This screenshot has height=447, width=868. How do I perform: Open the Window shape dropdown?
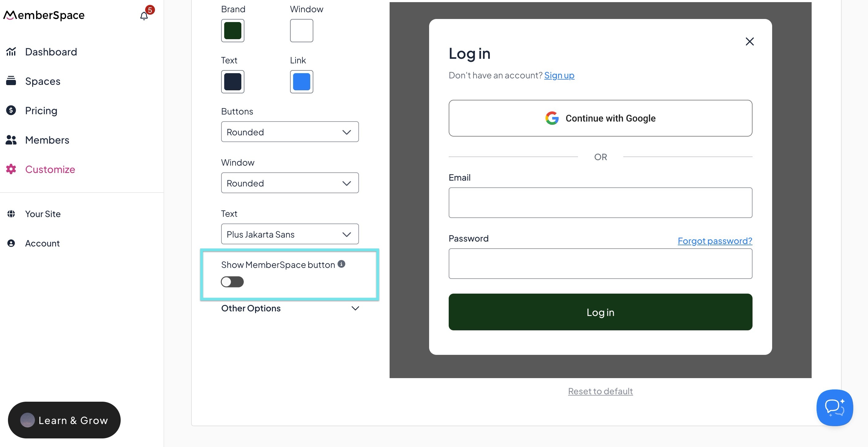[290, 183]
